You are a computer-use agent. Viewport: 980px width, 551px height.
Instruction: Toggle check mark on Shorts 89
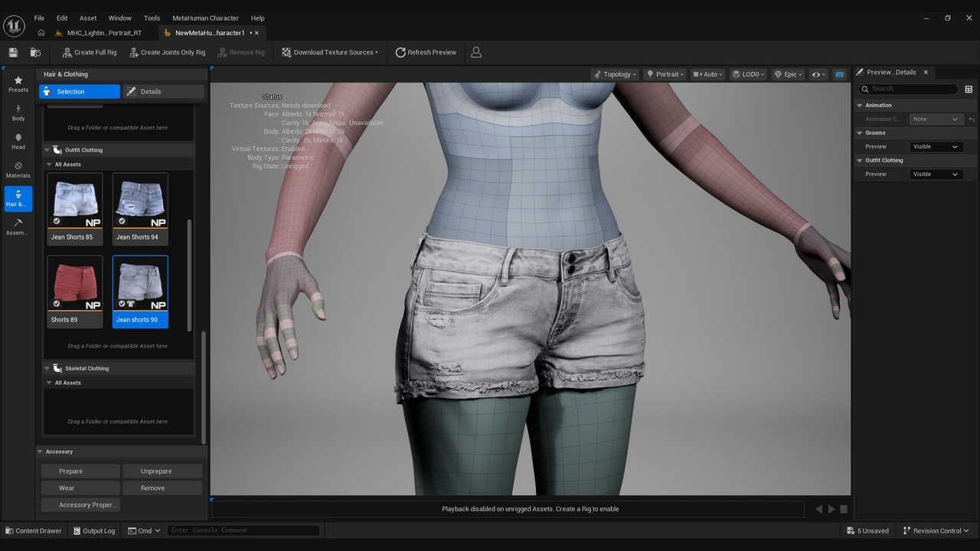click(x=57, y=304)
